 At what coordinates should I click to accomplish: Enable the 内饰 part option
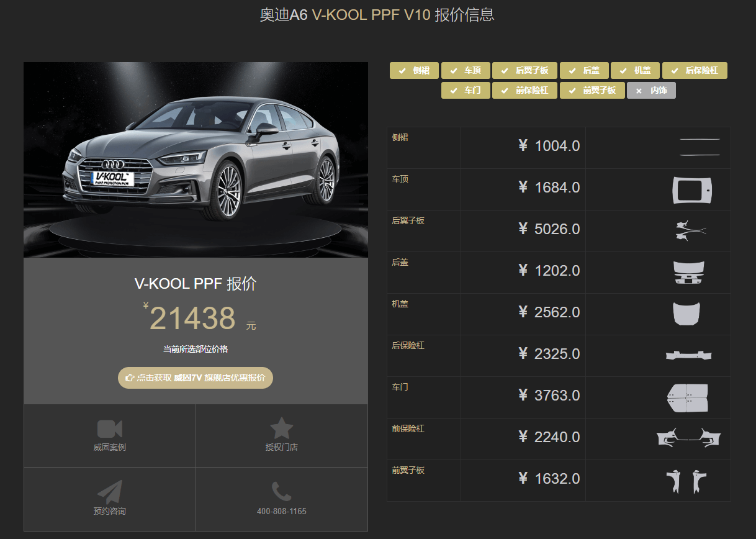[x=651, y=91]
